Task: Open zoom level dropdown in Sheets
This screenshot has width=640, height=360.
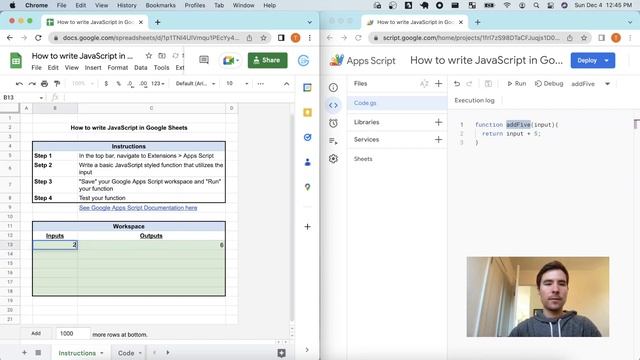Action: click(x=83, y=84)
